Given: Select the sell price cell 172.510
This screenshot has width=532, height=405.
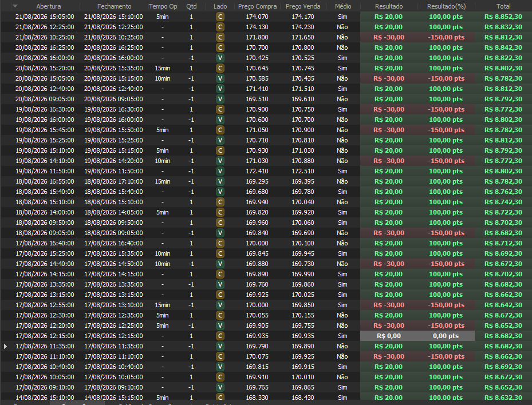Looking at the screenshot, I should [x=303, y=171].
